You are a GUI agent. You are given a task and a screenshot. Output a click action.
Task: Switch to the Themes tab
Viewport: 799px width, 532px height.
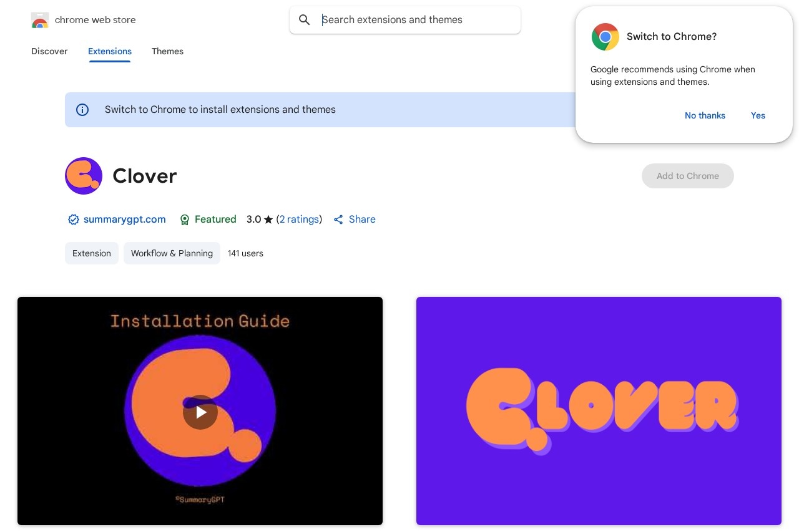(x=167, y=52)
